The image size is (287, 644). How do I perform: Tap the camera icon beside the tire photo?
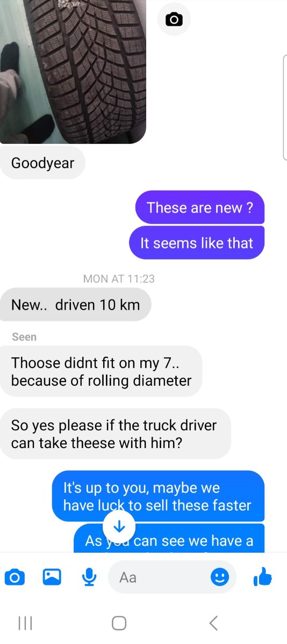[174, 20]
